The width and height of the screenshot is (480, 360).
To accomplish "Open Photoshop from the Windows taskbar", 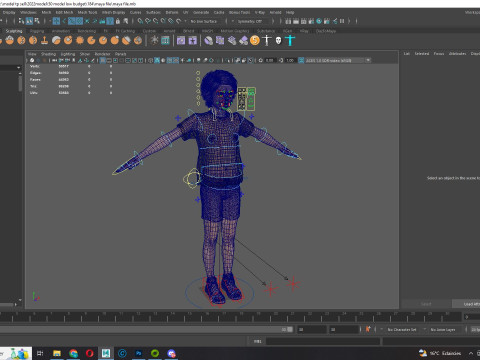I will click(139, 353).
